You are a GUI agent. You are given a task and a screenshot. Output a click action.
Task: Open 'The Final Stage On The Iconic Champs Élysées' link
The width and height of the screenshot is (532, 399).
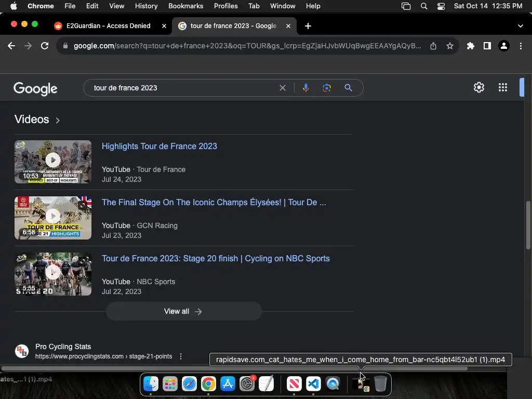point(214,202)
